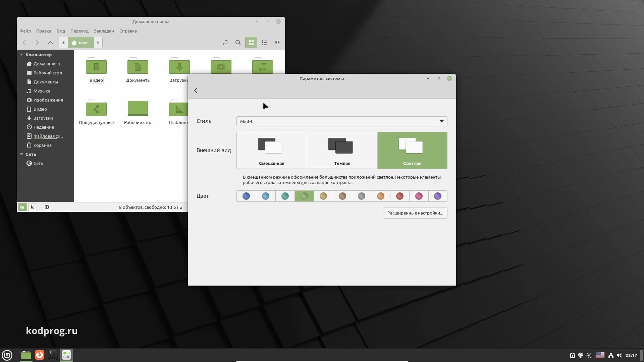Launch Terminal from the panel

[53, 355]
